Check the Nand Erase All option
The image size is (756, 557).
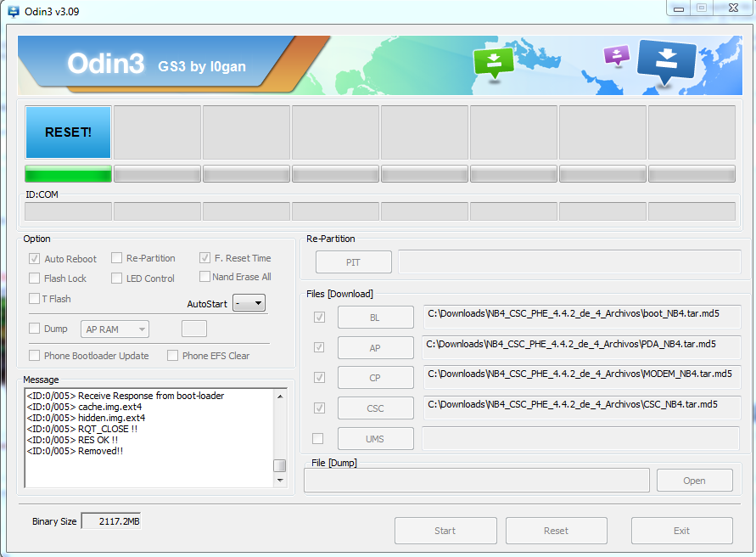pyautogui.click(x=204, y=277)
